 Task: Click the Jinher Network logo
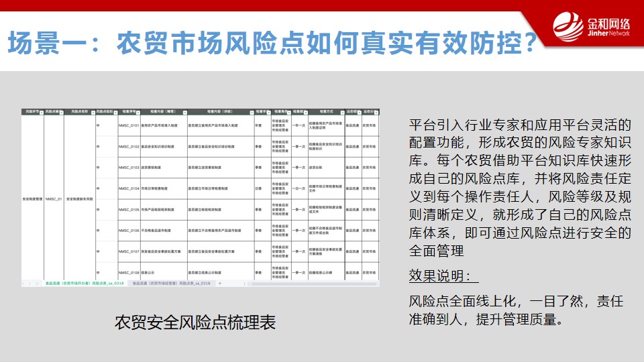coord(591,27)
